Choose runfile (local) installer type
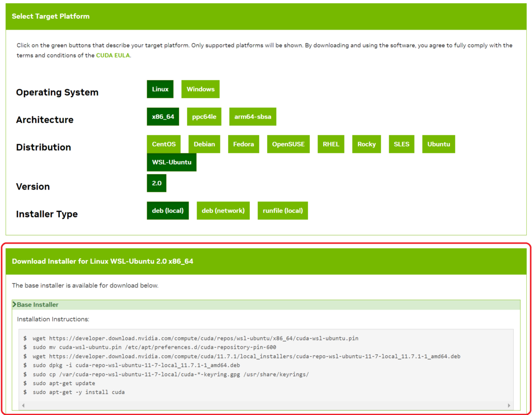Screen dimensions: 532x415 pos(283,211)
